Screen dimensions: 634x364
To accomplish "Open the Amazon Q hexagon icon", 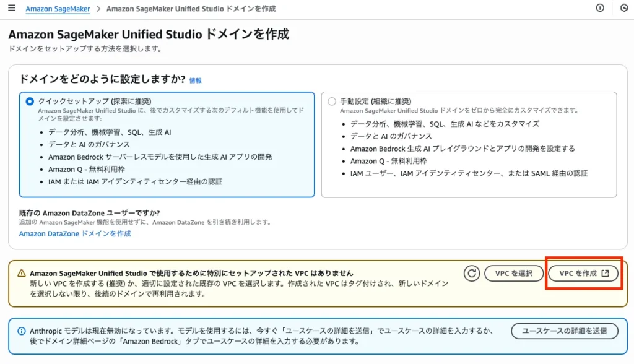I will [x=623, y=8].
